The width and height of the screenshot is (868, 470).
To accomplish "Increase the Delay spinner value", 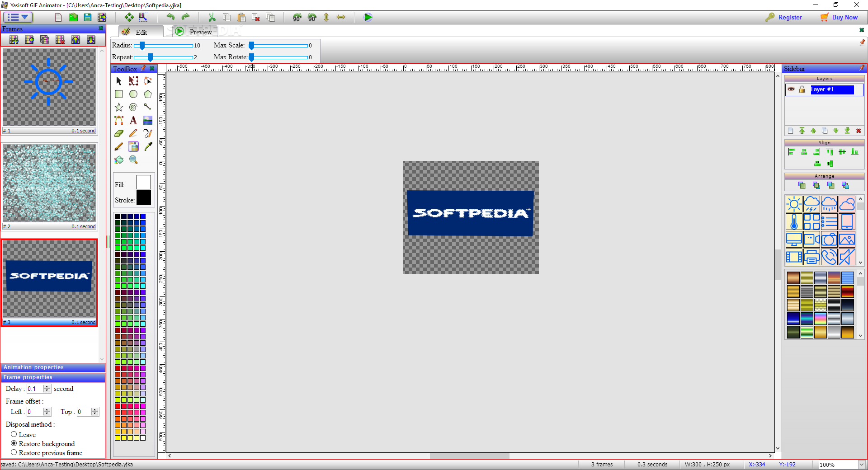I will pyautogui.click(x=47, y=387).
